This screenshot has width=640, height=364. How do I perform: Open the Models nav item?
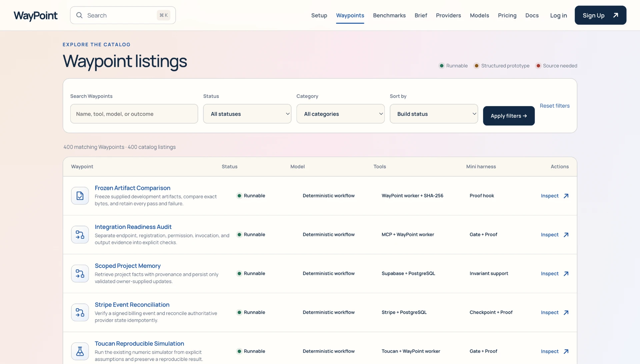click(479, 15)
